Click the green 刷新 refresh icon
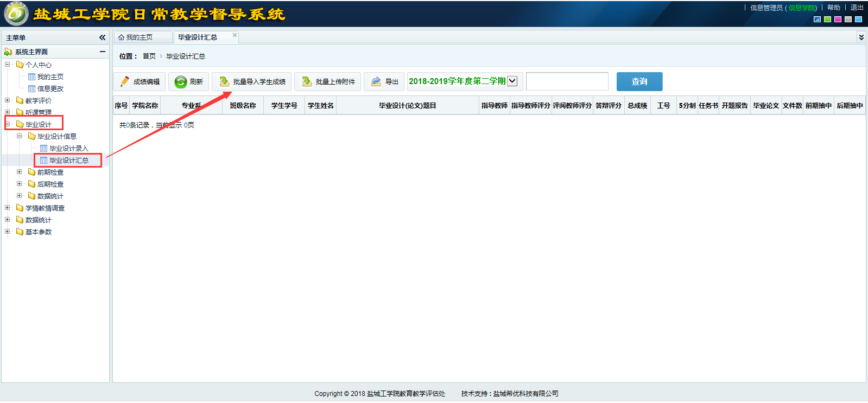 (180, 82)
